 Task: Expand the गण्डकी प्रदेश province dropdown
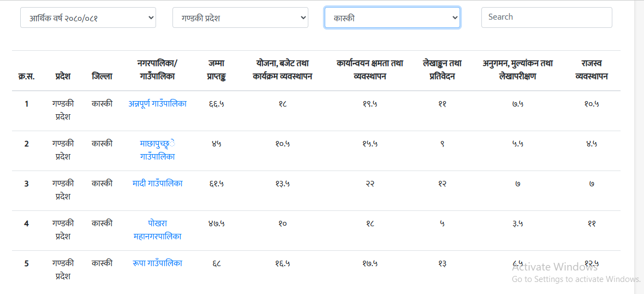point(240,17)
